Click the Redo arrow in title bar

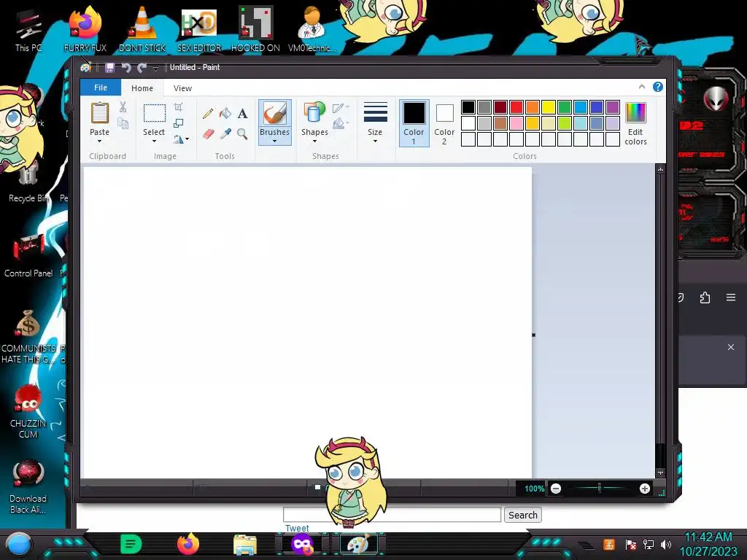[142, 67]
